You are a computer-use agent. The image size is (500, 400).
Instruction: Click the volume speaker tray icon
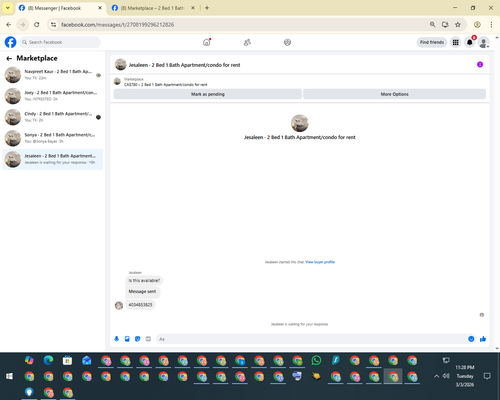tap(446, 376)
